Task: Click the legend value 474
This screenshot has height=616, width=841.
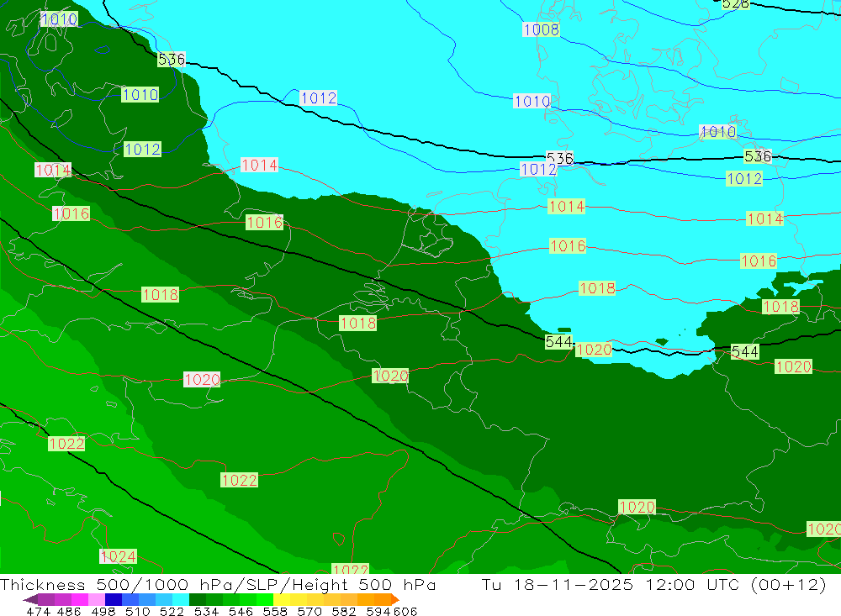Action: pyautogui.click(x=38, y=611)
